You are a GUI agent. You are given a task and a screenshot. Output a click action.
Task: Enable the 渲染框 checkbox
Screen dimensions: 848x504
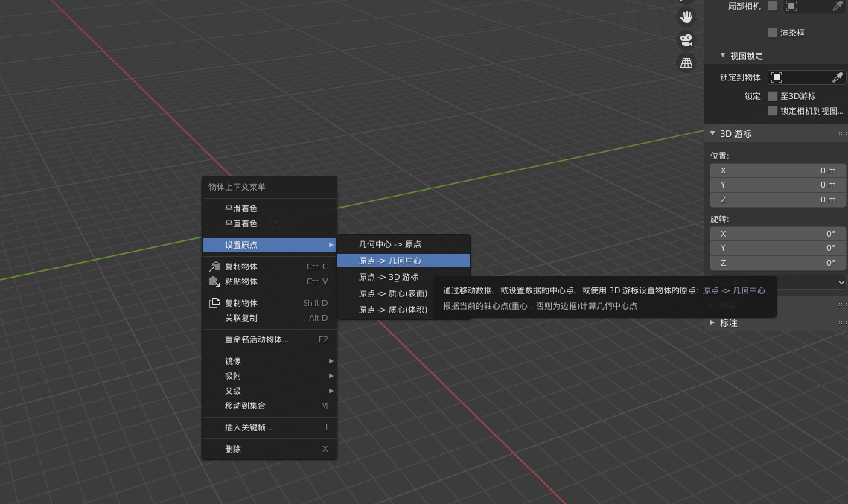pyautogui.click(x=773, y=33)
